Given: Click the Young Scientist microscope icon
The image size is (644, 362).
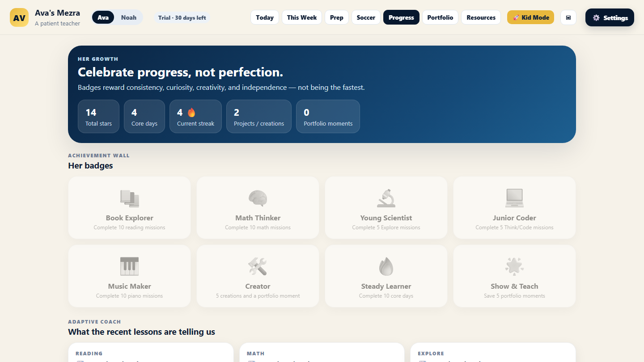Looking at the screenshot, I should click(x=386, y=198).
